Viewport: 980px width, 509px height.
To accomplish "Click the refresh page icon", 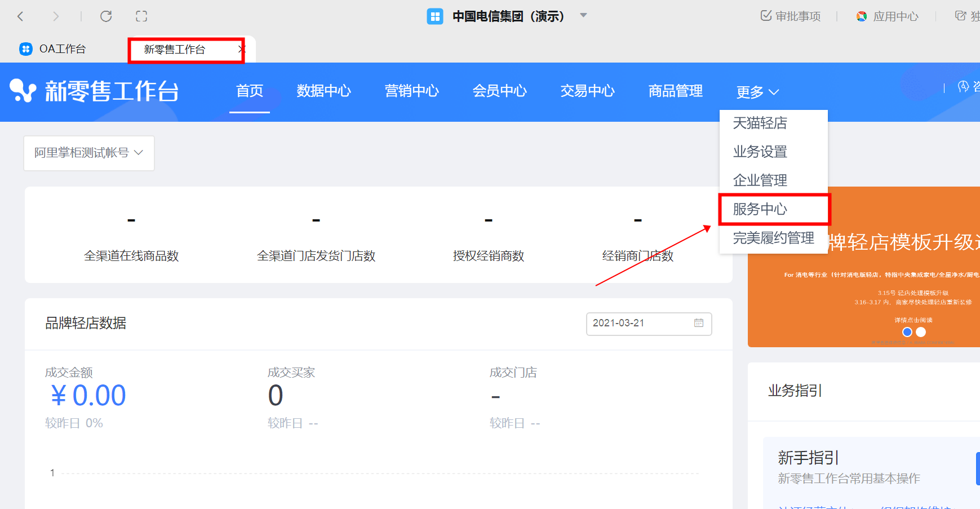I will 106,16.
